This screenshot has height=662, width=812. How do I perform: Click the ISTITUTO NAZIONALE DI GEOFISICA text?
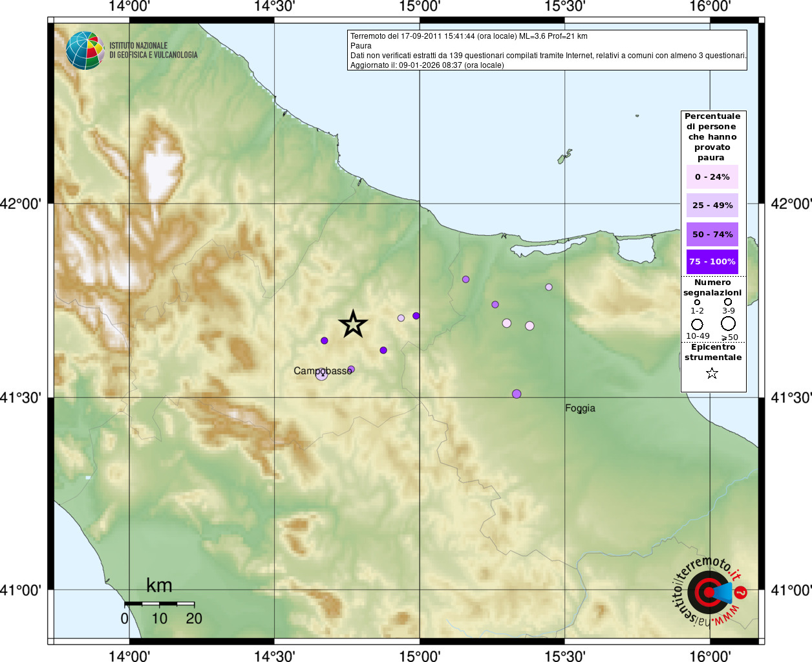pyautogui.click(x=153, y=50)
